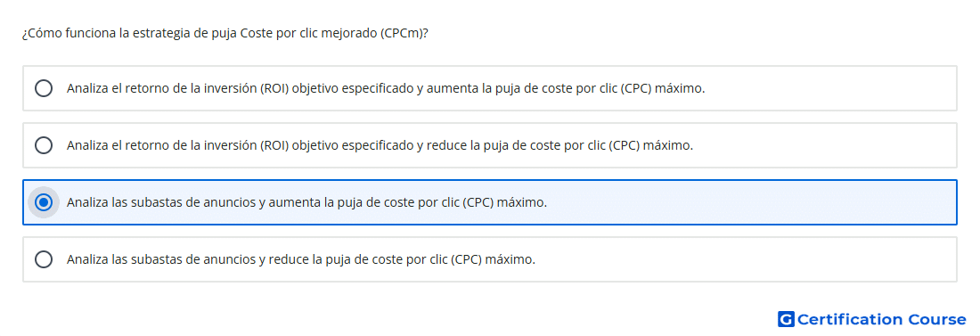Click the word 'Course' in the bottom logo
The width and height of the screenshot is (980, 336).
(x=936, y=319)
